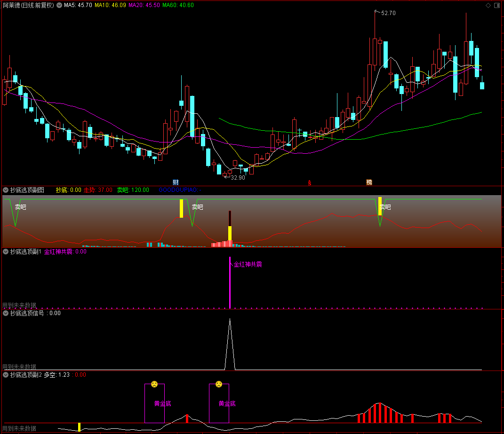Image resolution: width=504 pixels, height=434 pixels.
Task: Click the MA5: 45.70 value
Action: [x=78, y=5]
